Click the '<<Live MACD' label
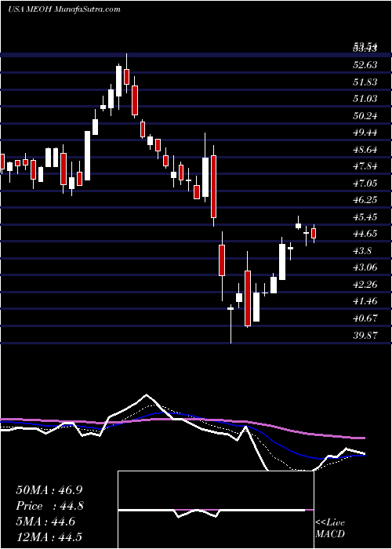 tap(330, 529)
